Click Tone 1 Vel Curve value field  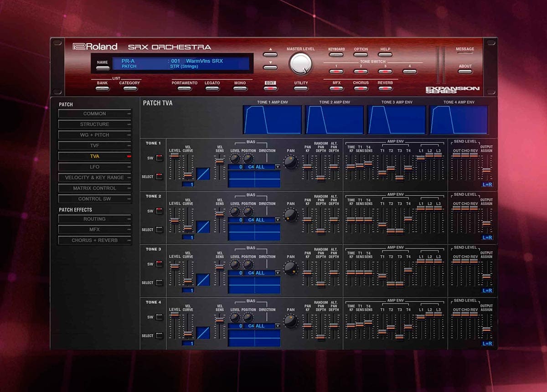pos(188,184)
